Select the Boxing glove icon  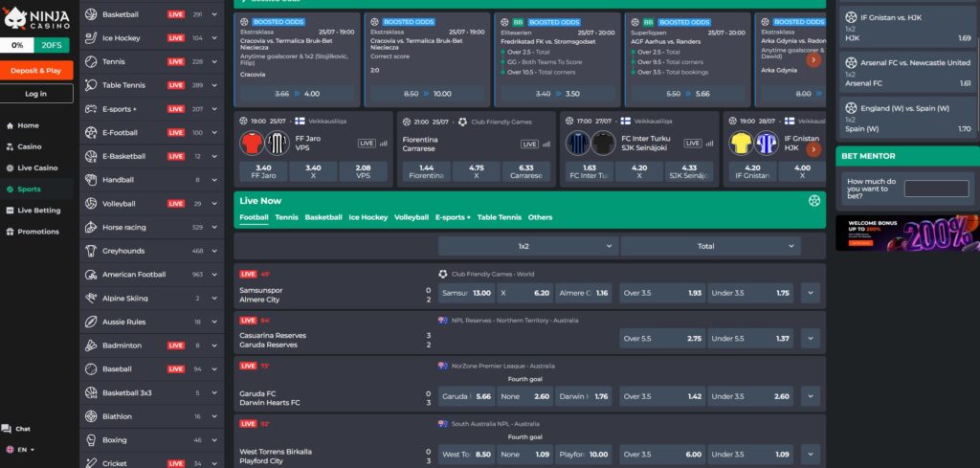[91, 440]
